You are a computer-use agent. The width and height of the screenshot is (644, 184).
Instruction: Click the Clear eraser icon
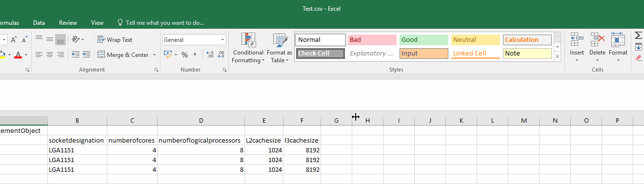638,58
